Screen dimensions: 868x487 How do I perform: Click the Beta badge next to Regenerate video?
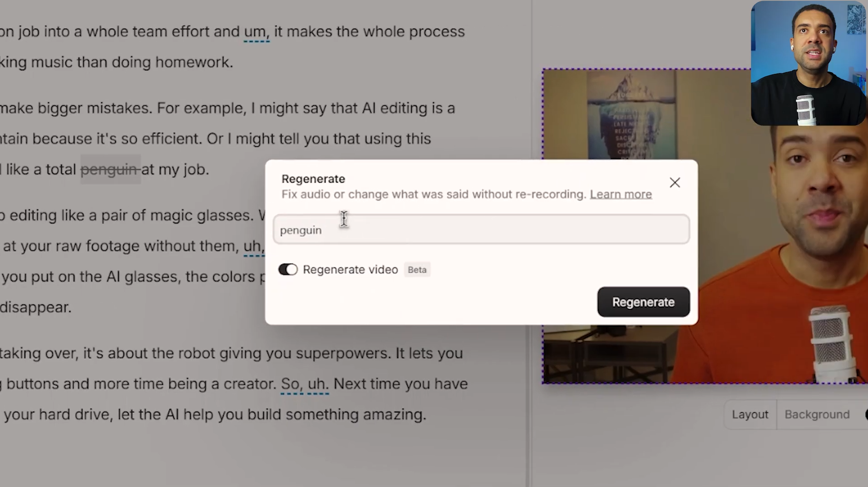click(416, 269)
